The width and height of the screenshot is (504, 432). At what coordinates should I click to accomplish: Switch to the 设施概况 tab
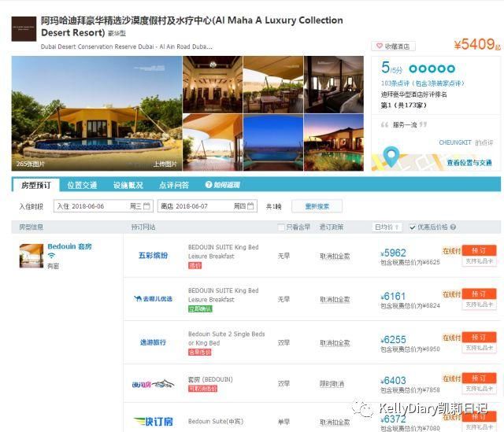(128, 185)
